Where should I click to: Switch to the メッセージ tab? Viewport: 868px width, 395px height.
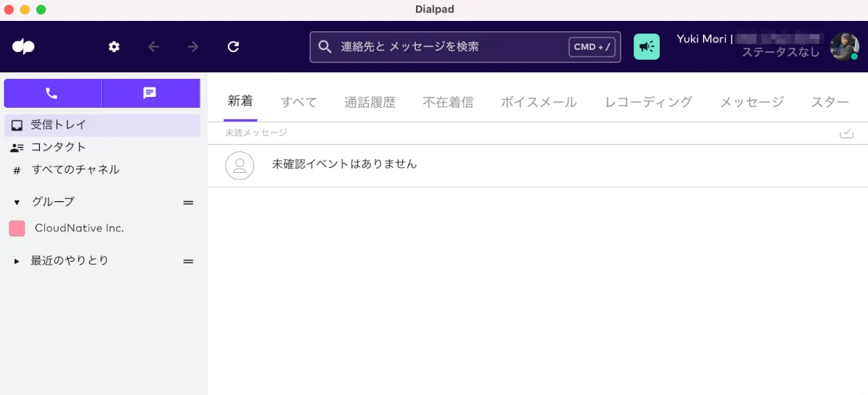pyautogui.click(x=752, y=102)
